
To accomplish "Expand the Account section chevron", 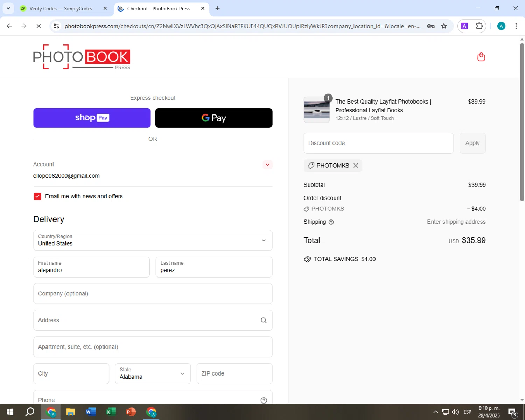I will point(267,164).
